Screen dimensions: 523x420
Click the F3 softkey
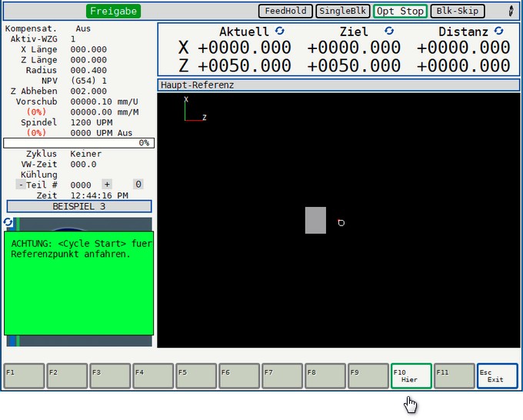pyautogui.click(x=110, y=376)
